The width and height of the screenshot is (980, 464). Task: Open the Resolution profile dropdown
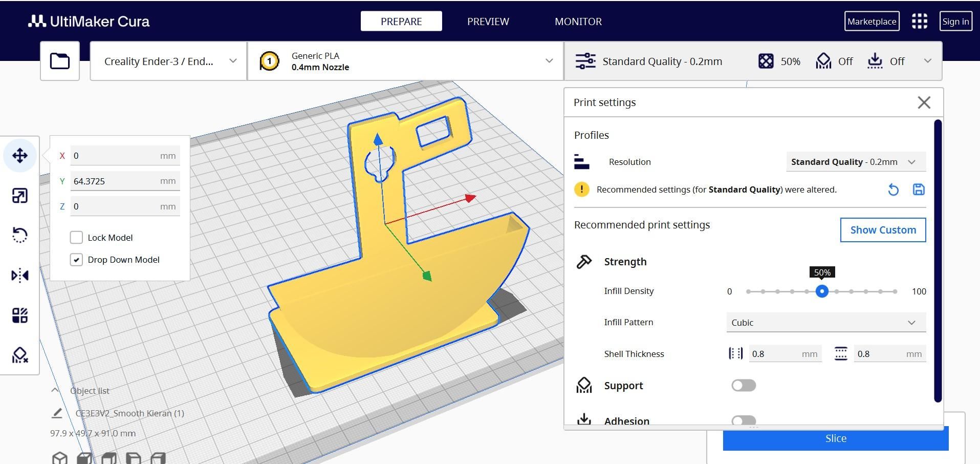856,162
